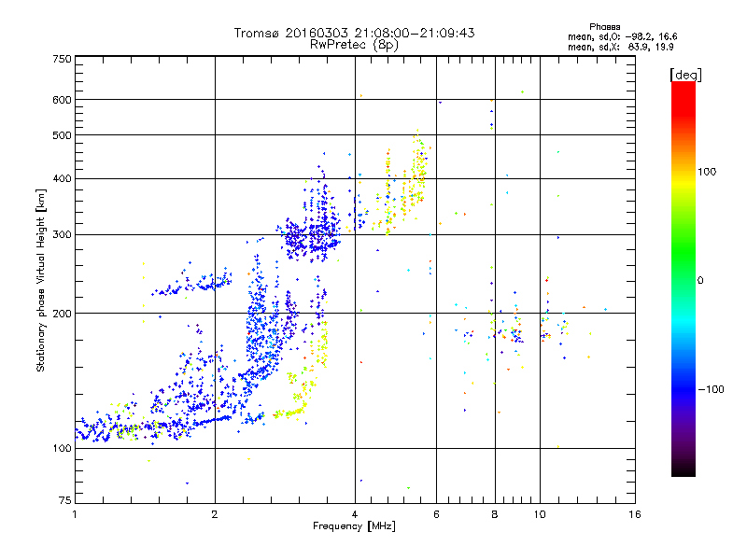The height and width of the screenshot is (560, 747).
Task: Select the subtitle "RwPretec (8p)"
Action: (354, 45)
